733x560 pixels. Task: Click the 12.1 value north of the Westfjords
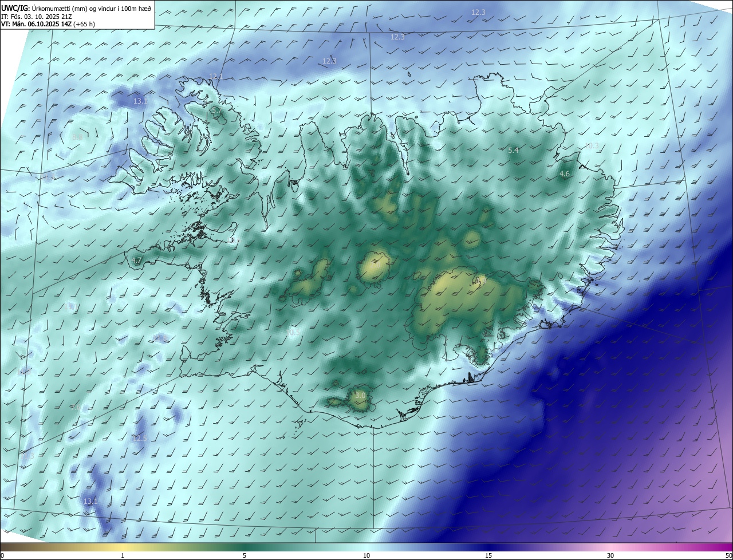(x=216, y=77)
